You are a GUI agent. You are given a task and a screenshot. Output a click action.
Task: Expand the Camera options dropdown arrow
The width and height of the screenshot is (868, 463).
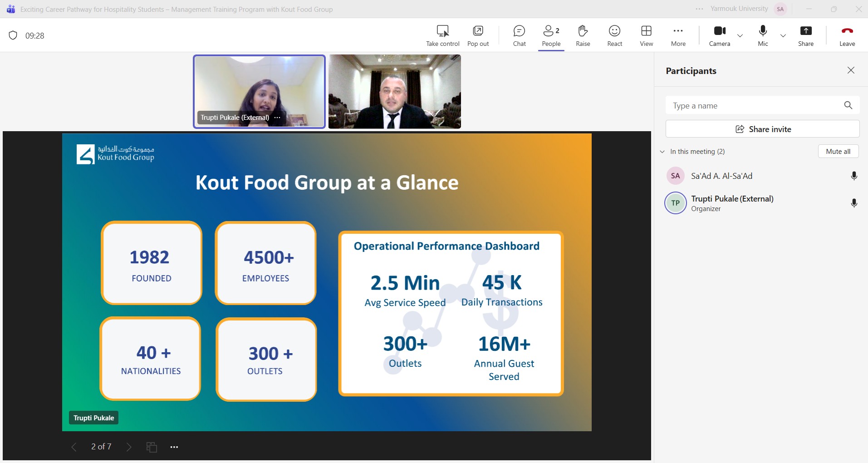[x=740, y=35]
